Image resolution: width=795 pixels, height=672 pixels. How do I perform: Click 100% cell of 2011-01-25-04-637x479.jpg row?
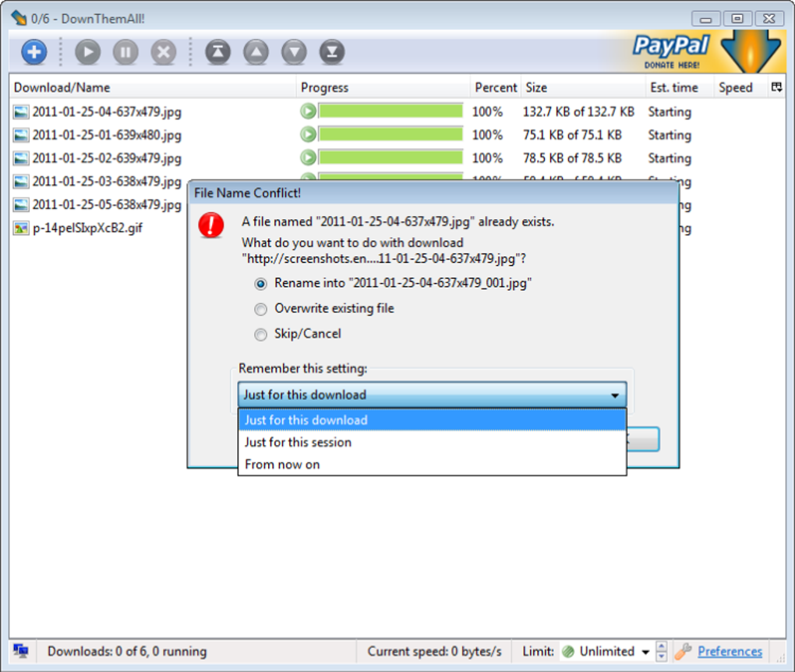(x=487, y=111)
